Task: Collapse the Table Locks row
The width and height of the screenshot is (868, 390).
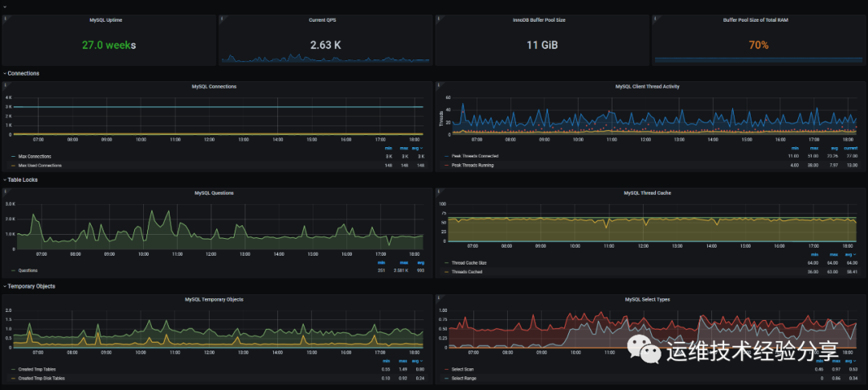Action: click(x=20, y=179)
